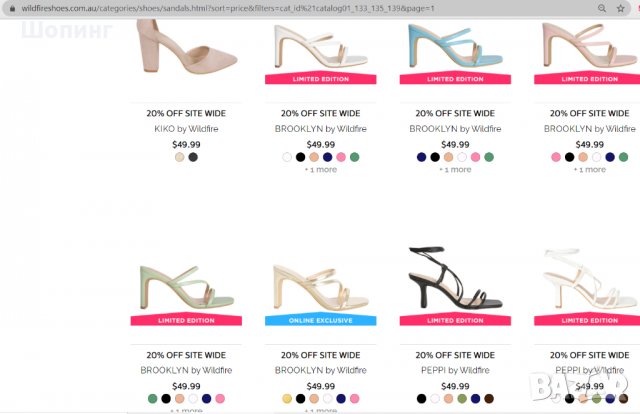Open the black PEPPI strappy heel thumbnail
Viewport: 640px width, 414px height.
pos(455,278)
